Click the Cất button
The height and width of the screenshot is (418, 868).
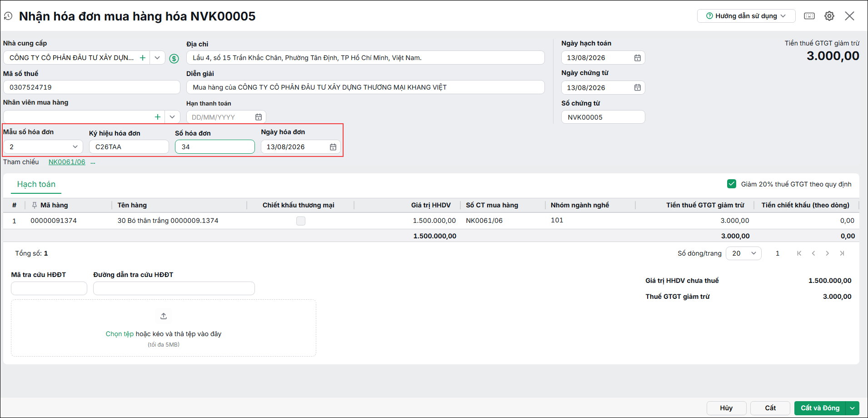click(770, 408)
